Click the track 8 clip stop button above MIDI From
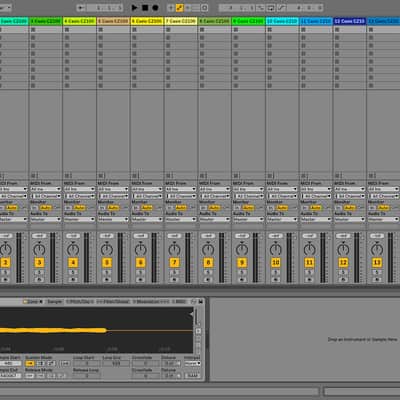 point(202,175)
